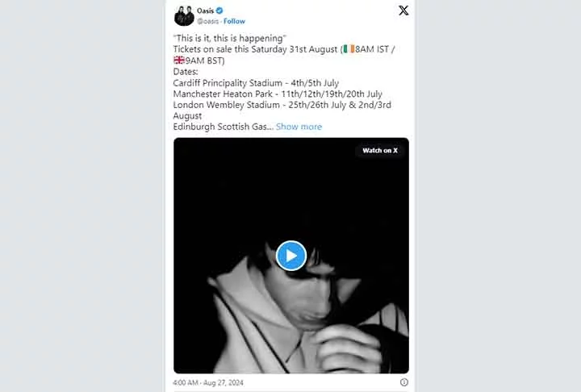Click the "This is it" quote text
581x392 pixels.
(230, 38)
